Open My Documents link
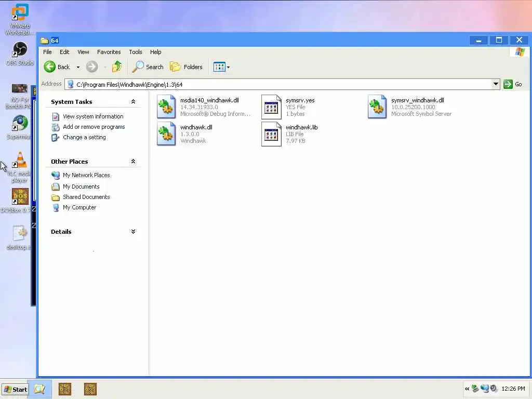532x399 pixels. pyautogui.click(x=81, y=187)
